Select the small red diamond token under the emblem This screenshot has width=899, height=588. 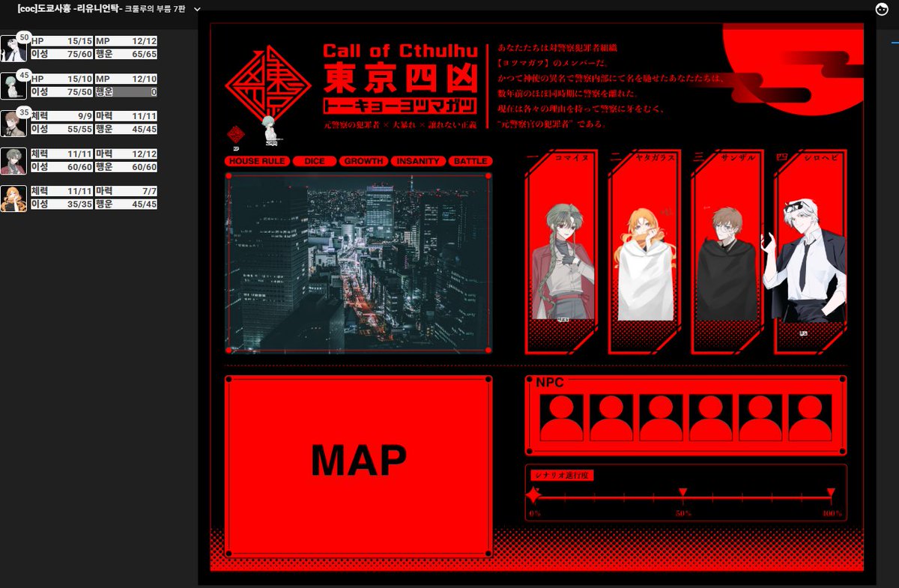[235, 134]
